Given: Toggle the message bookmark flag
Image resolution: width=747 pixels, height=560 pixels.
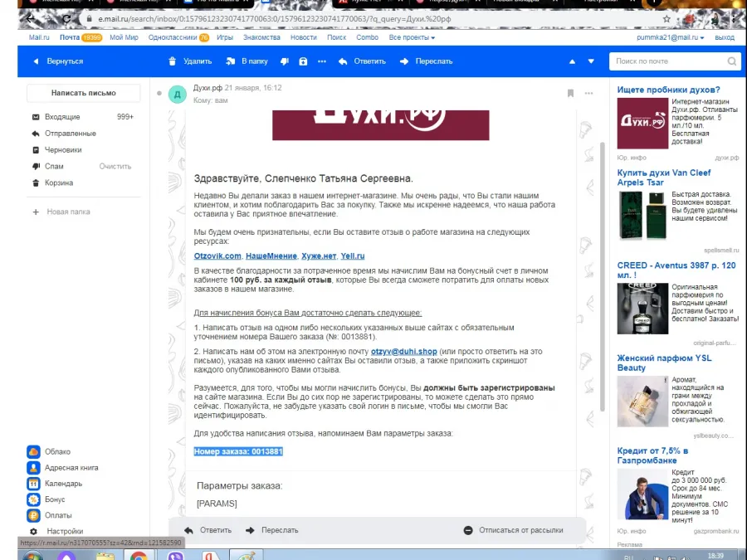Looking at the screenshot, I should click(x=570, y=93).
